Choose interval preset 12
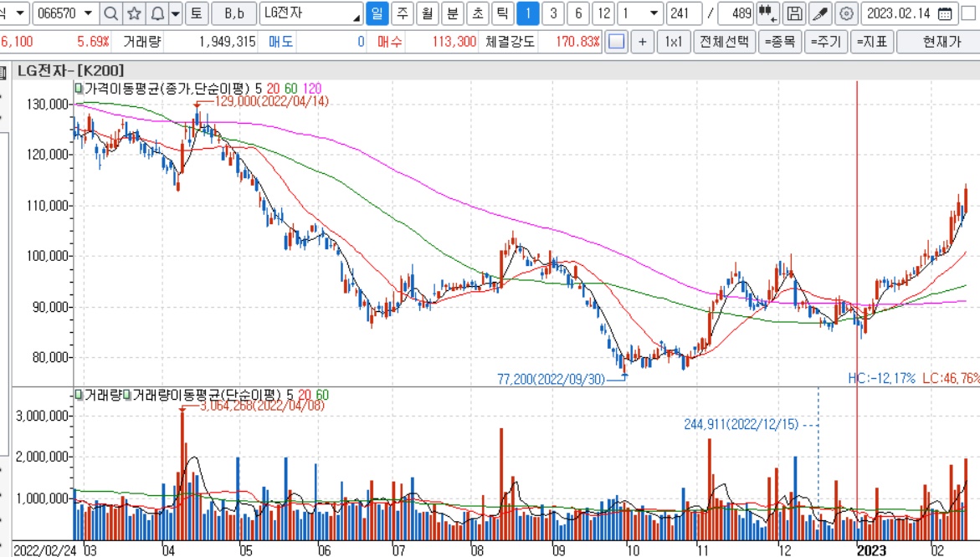Viewport: 980px width, 557px height. click(603, 13)
